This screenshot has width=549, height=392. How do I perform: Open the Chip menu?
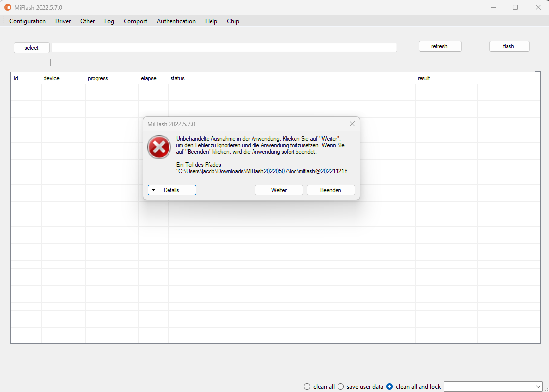(x=233, y=21)
